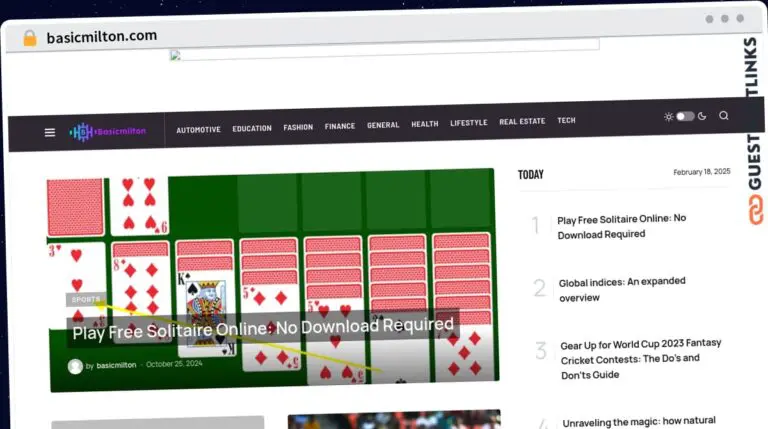The image size is (768, 429).
Task: Toggle the dark mode switch
Action: point(685,116)
